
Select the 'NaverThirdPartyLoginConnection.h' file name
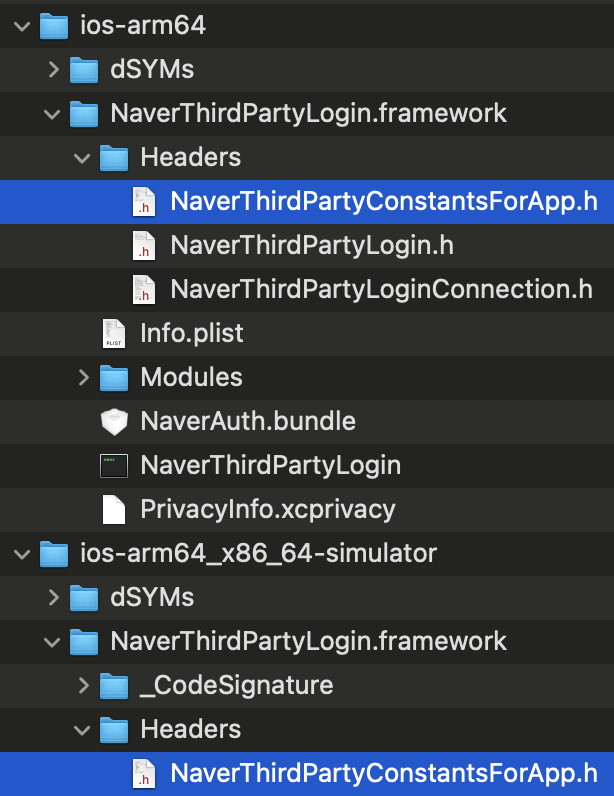pos(381,289)
